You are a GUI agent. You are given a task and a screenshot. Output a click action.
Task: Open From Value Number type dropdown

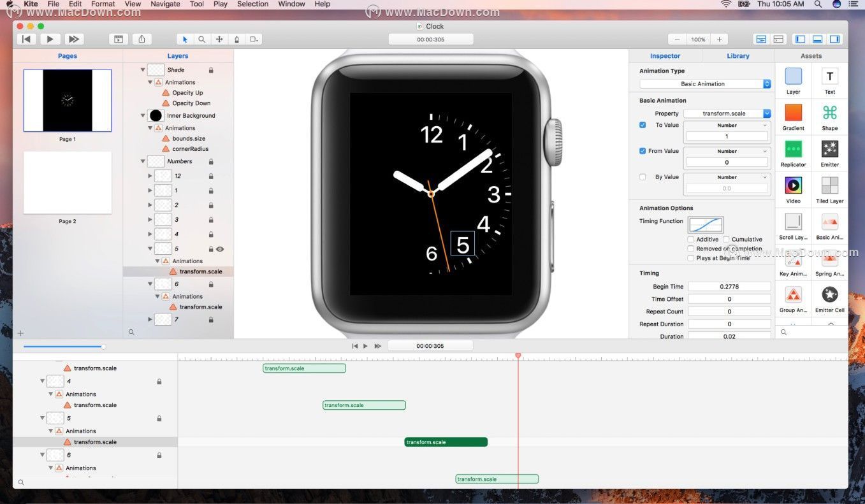[727, 152]
